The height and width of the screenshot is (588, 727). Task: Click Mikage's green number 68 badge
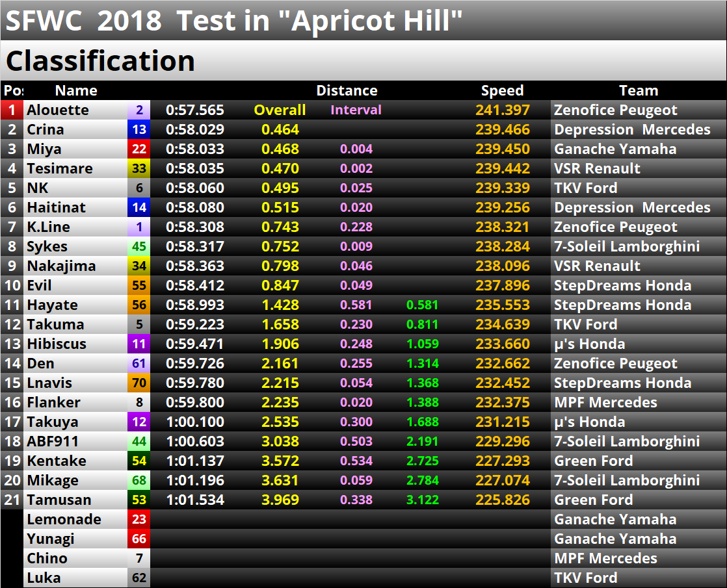coord(139,480)
